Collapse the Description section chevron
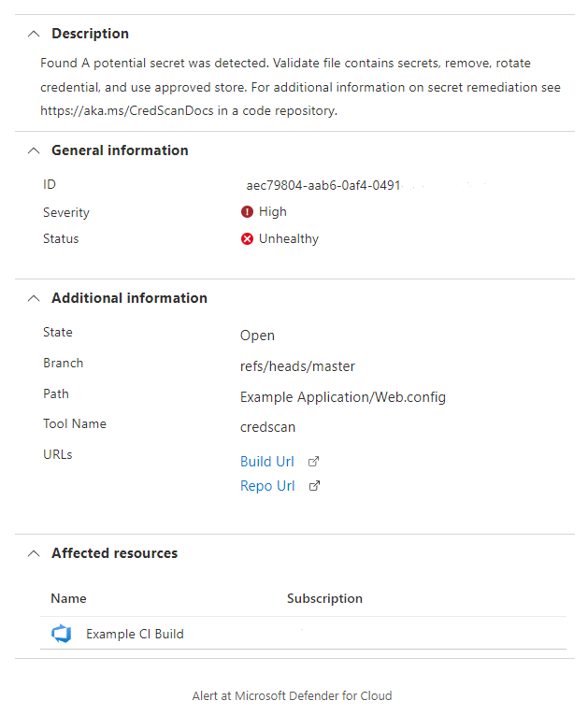The height and width of the screenshot is (715, 588). [34, 34]
